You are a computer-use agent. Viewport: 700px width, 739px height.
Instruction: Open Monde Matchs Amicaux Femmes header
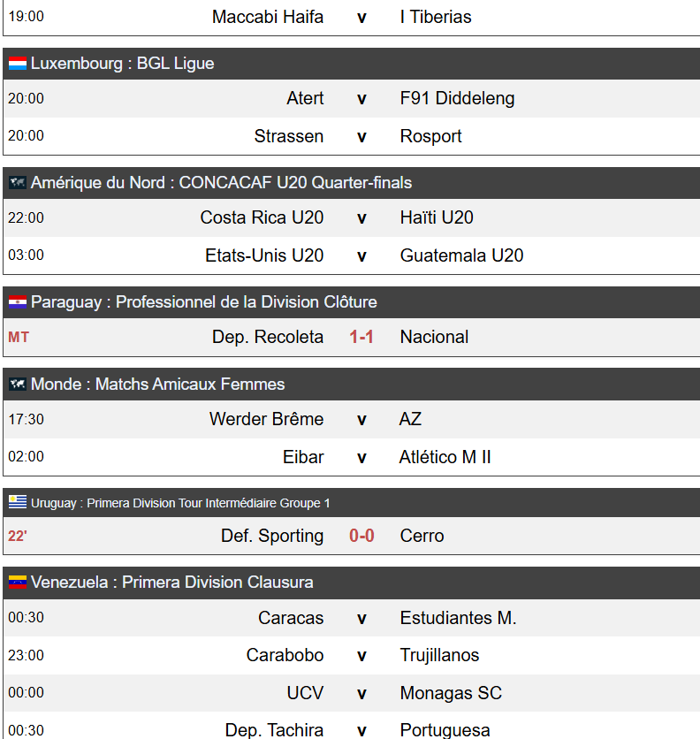click(352, 385)
